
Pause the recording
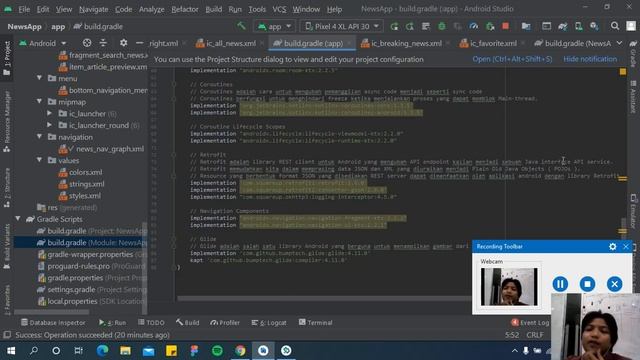(560, 284)
